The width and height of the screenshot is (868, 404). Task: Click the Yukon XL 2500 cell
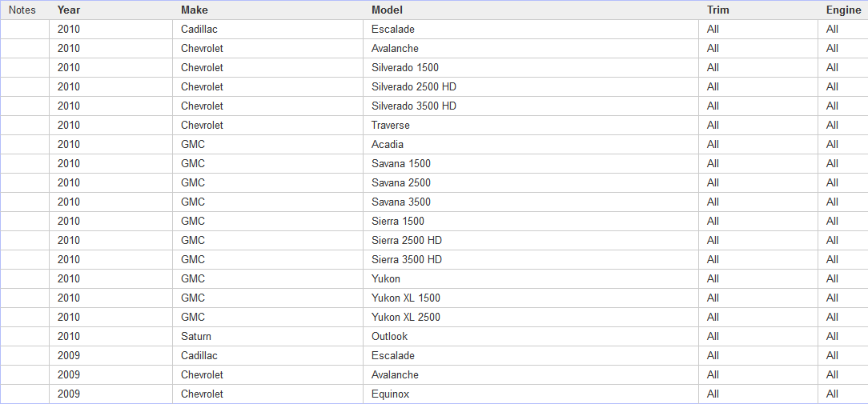531,317
